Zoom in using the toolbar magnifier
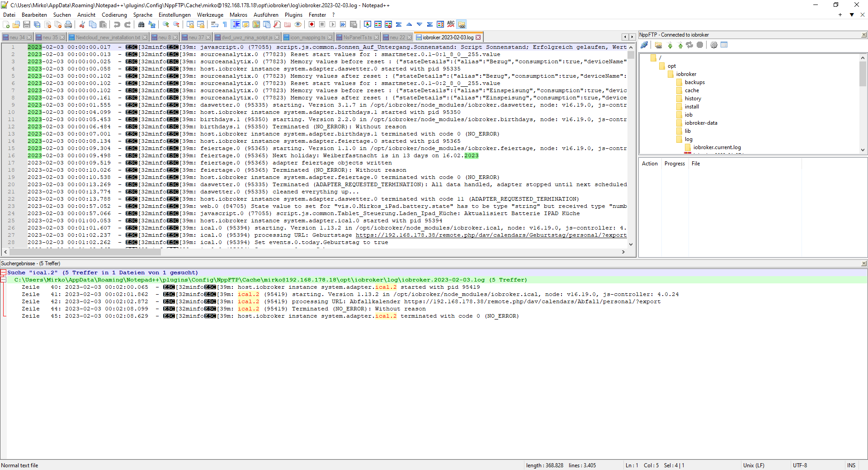 (166, 24)
